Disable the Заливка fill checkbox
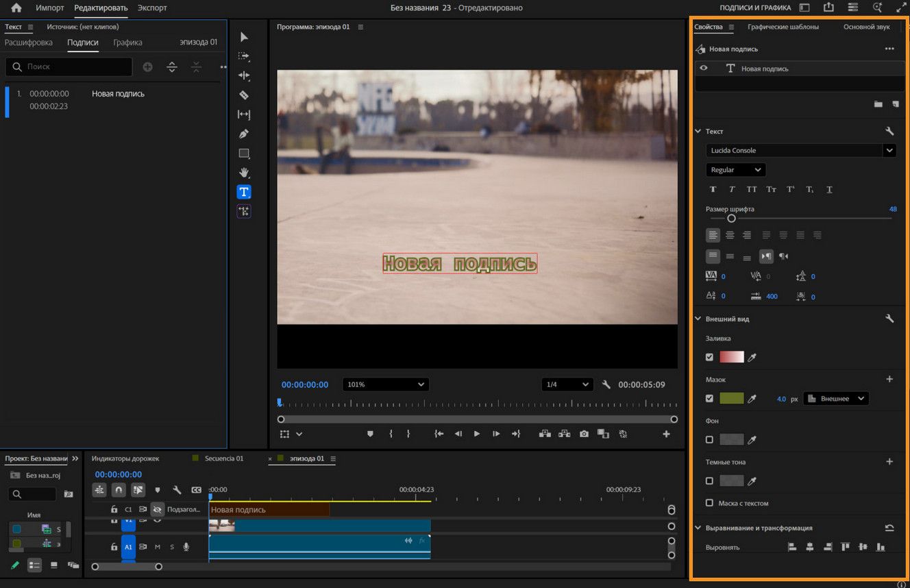Viewport: 910px width, 588px height. tap(711, 357)
